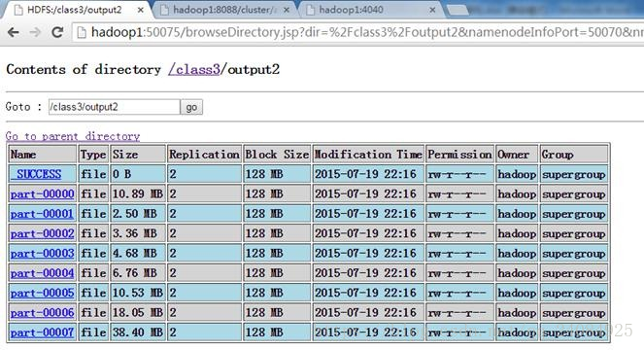Click the Type column header

[x=93, y=155]
